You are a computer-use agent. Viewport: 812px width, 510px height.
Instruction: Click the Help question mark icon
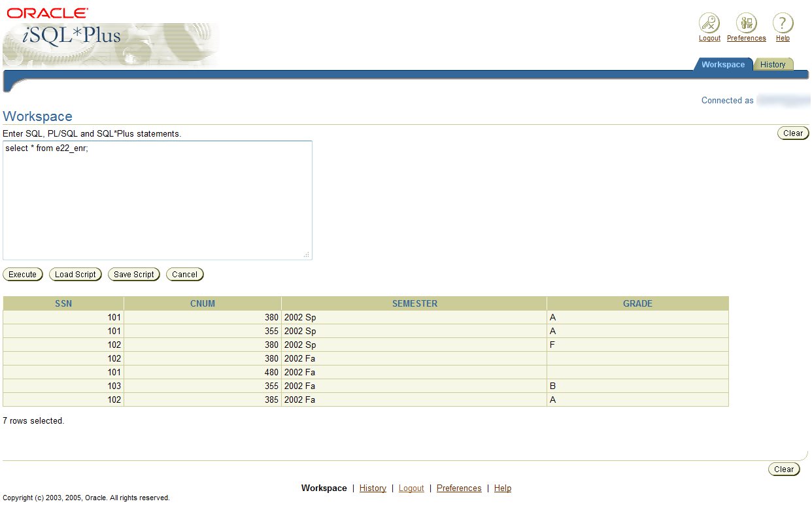pos(782,22)
